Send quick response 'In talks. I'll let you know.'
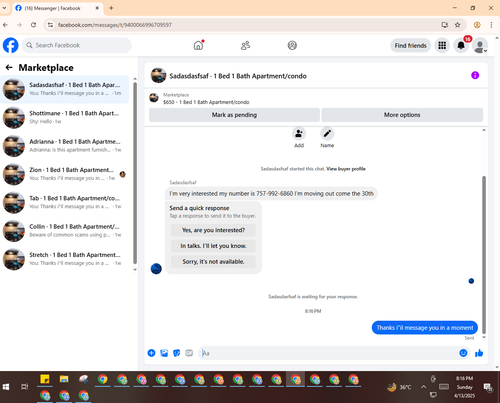 click(213, 246)
